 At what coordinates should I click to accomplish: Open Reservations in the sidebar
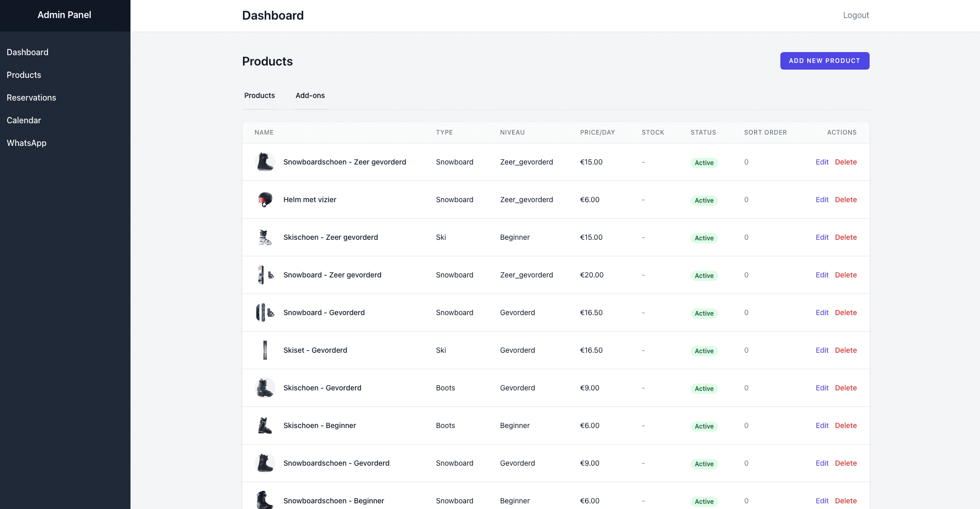(x=31, y=97)
